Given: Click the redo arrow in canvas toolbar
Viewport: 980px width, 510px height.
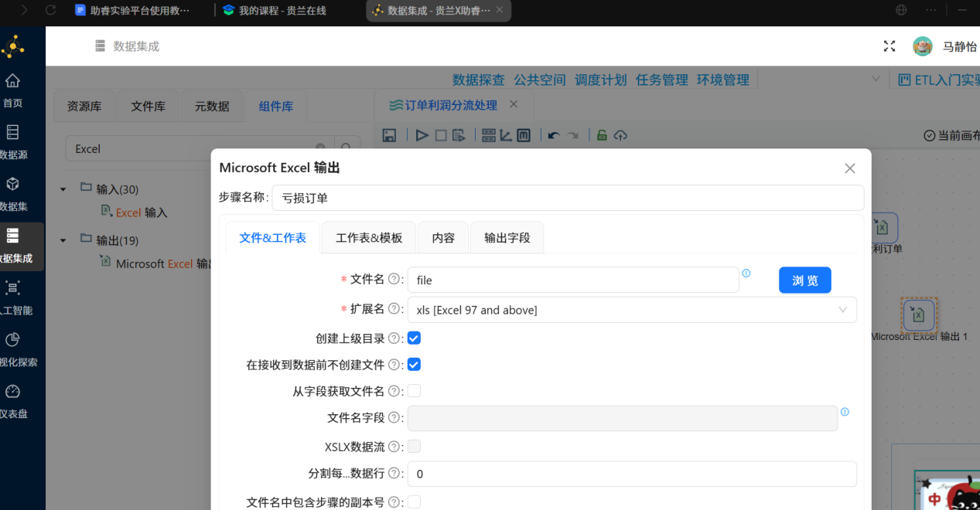Looking at the screenshot, I should [x=572, y=135].
